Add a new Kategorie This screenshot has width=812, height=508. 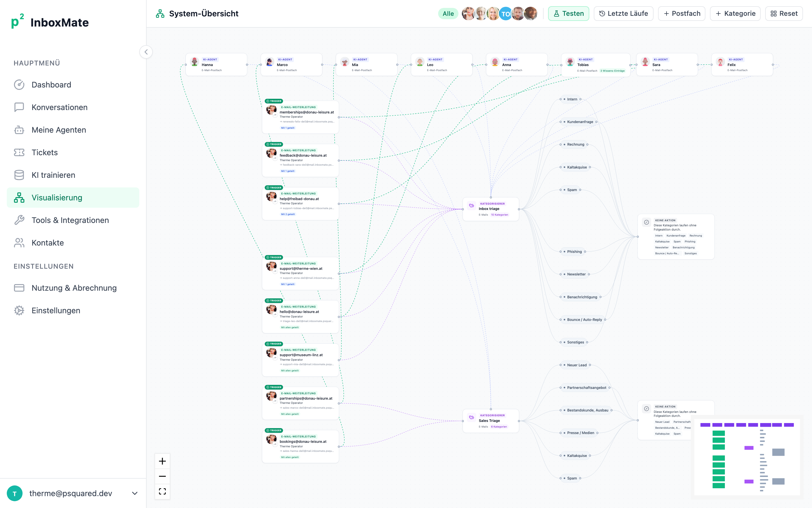pos(735,14)
